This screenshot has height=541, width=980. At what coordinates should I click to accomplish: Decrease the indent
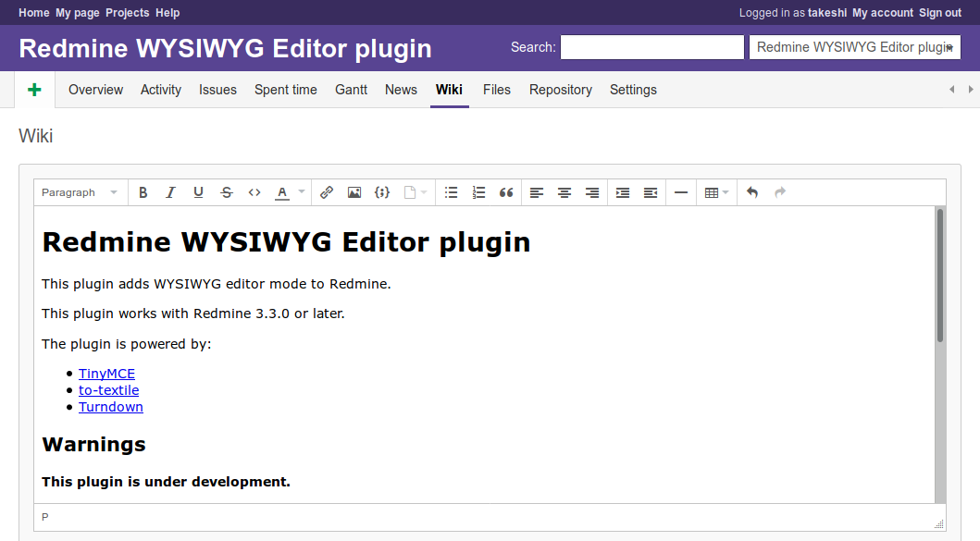[x=651, y=192]
